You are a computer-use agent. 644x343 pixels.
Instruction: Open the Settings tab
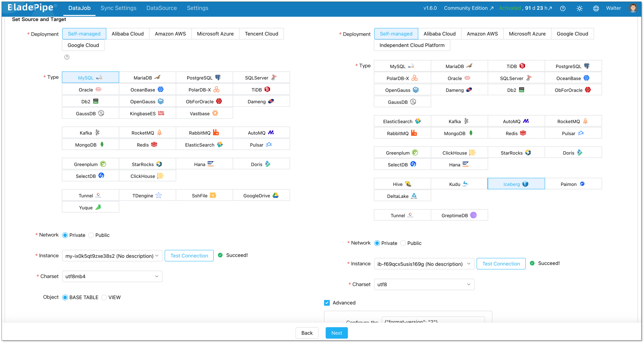[198, 8]
